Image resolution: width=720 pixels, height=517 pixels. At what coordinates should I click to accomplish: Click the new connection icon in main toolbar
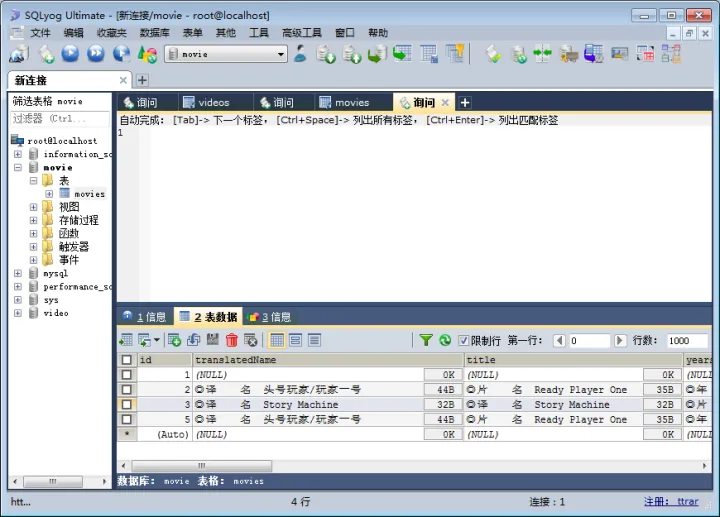click(x=19, y=54)
